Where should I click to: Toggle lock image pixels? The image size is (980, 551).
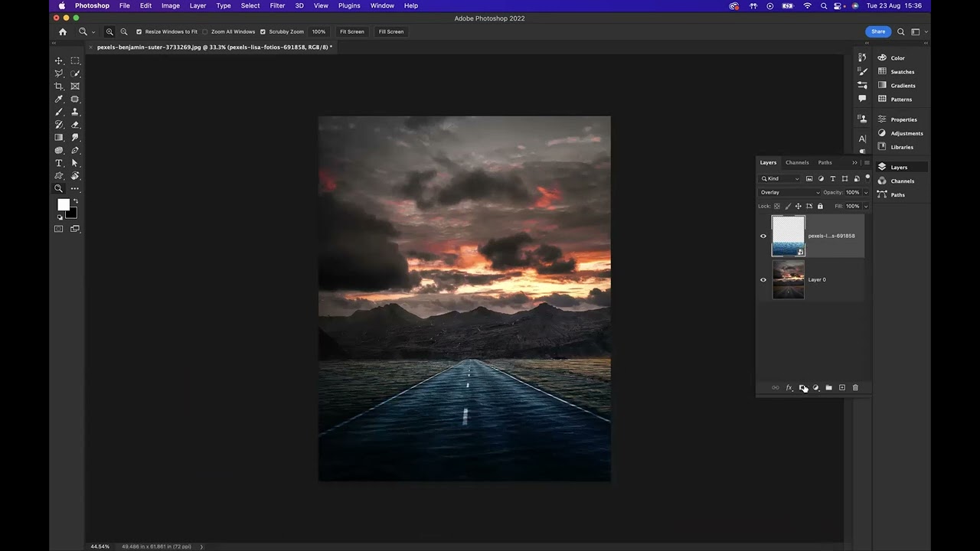[x=788, y=206]
